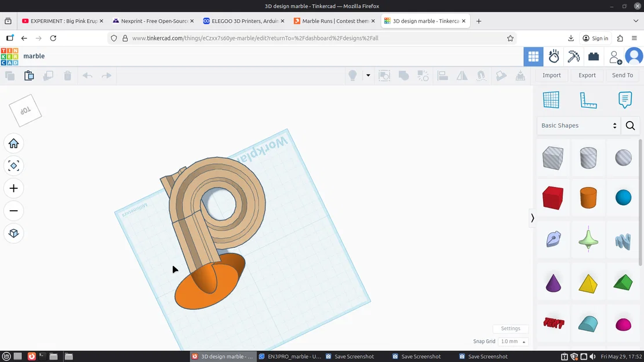The height and width of the screenshot is (362, 644).
Task: Open the lightbulb visibility dropdown arrow
Action: point(368,75)
